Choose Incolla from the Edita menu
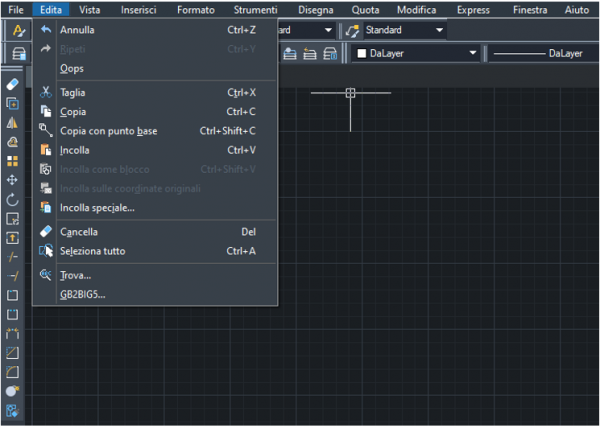The height and width of the screenshot is (428, 600). [x=155, y=150]
